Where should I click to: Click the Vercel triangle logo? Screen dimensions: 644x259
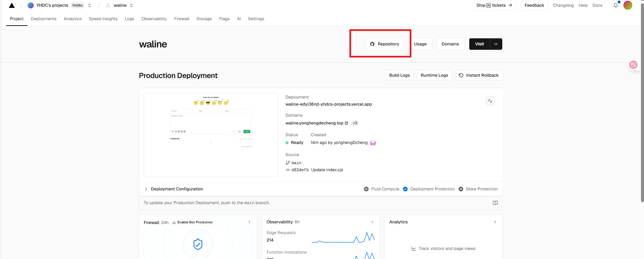(x=12, y=5)
